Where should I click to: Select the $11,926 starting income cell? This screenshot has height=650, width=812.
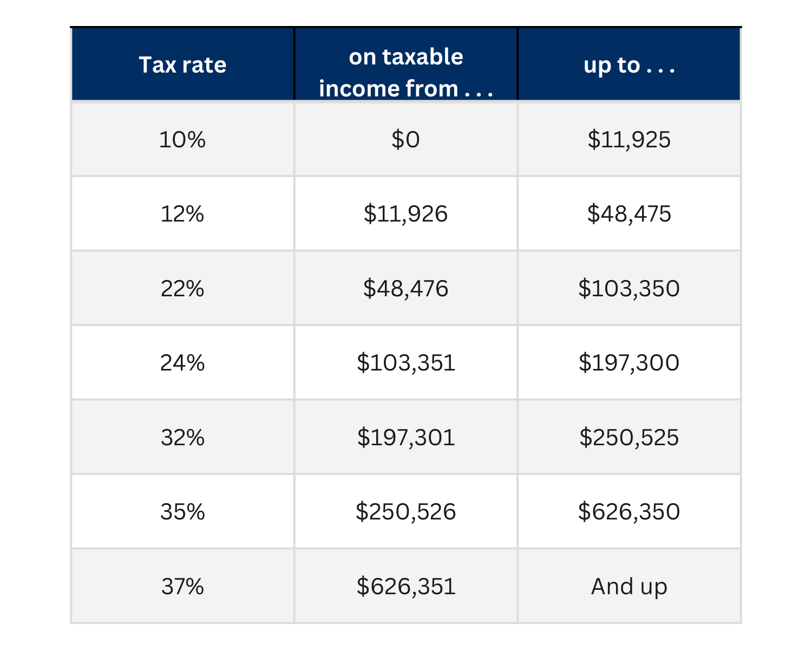[x=405, y=214]
